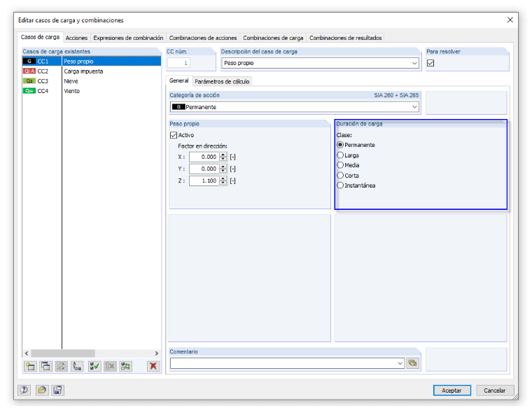Open the Comentario dropdown arrow

400,364
